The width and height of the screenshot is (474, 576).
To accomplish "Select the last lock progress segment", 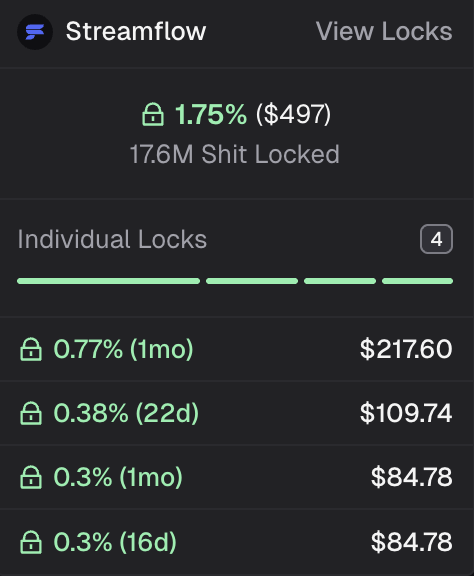I will pos(417,281).
